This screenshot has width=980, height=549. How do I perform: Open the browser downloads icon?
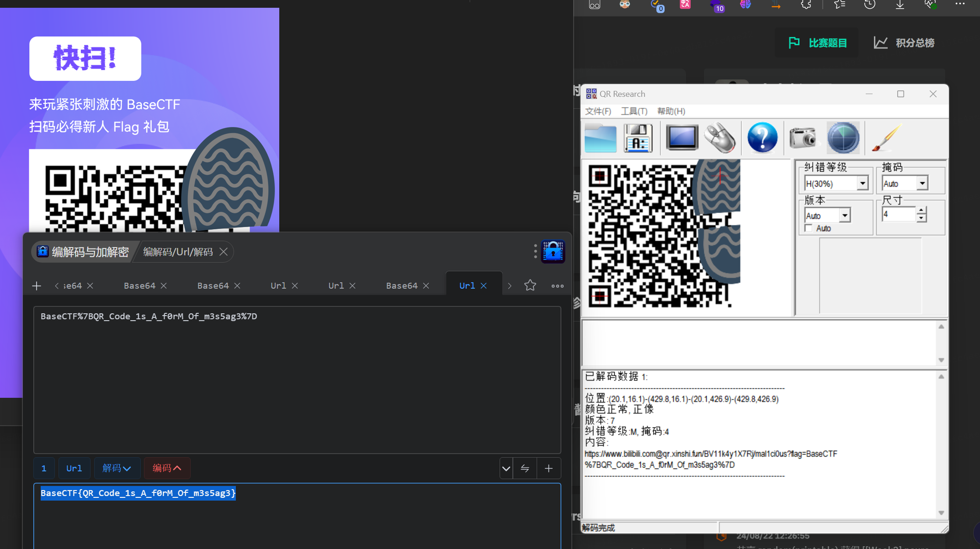click(x=900, y=5)
